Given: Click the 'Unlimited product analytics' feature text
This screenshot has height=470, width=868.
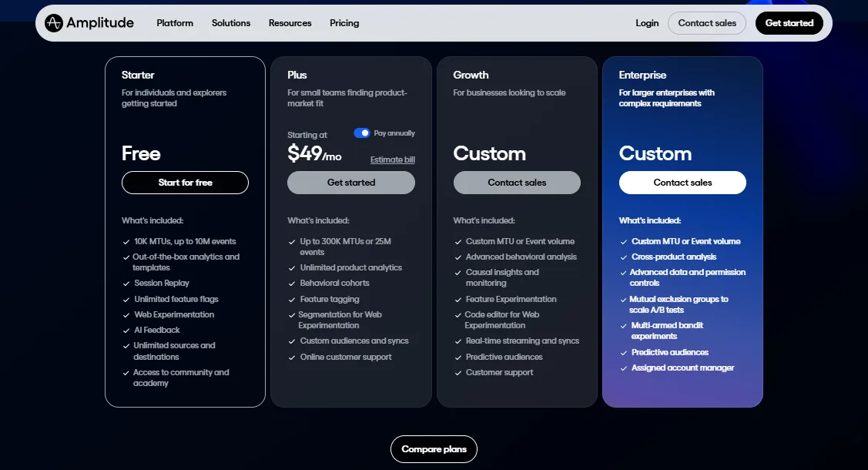Looking at the screenshot, I should (x=351, y=267).
